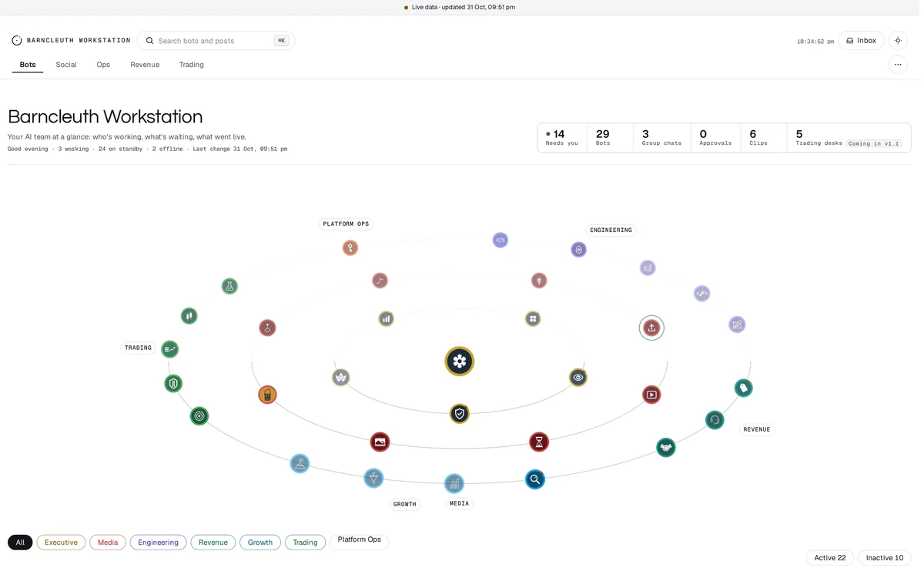Open the magnifying glass search bot node

click(535, 479)
